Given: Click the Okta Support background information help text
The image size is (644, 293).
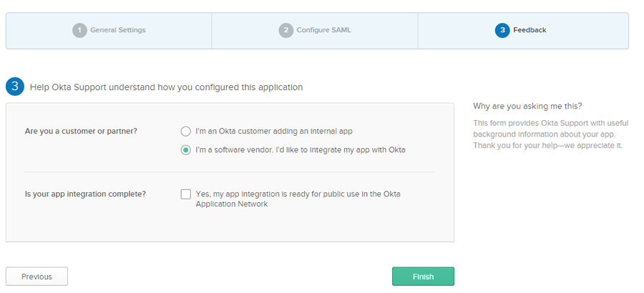Looking at the screenshot, I should [550, 134].
